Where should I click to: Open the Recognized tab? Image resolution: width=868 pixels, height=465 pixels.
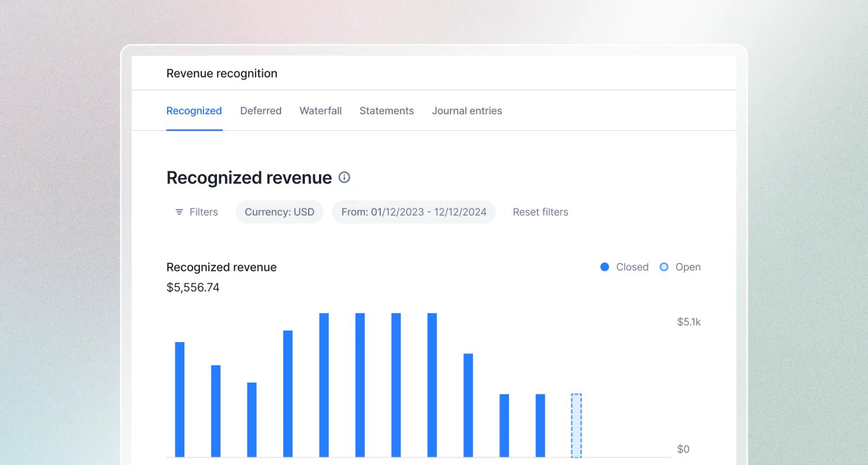194,111
